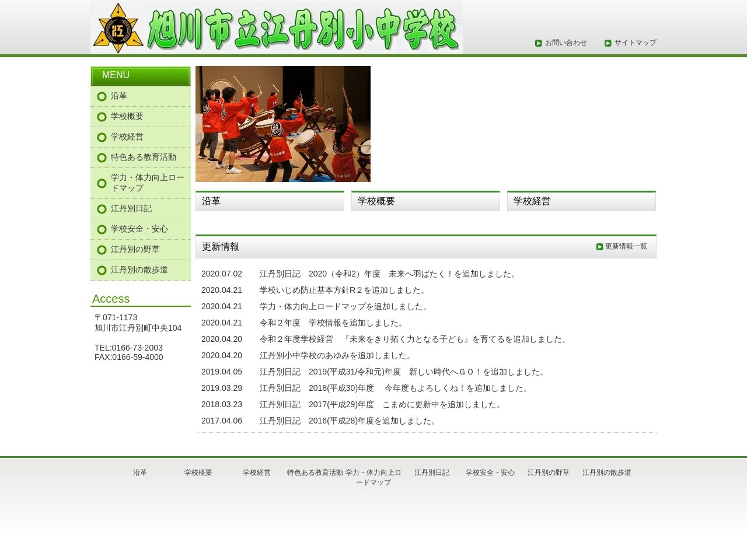
Task: Click the 2018(平成30)年度 news entry
Action: pos(396,388)
